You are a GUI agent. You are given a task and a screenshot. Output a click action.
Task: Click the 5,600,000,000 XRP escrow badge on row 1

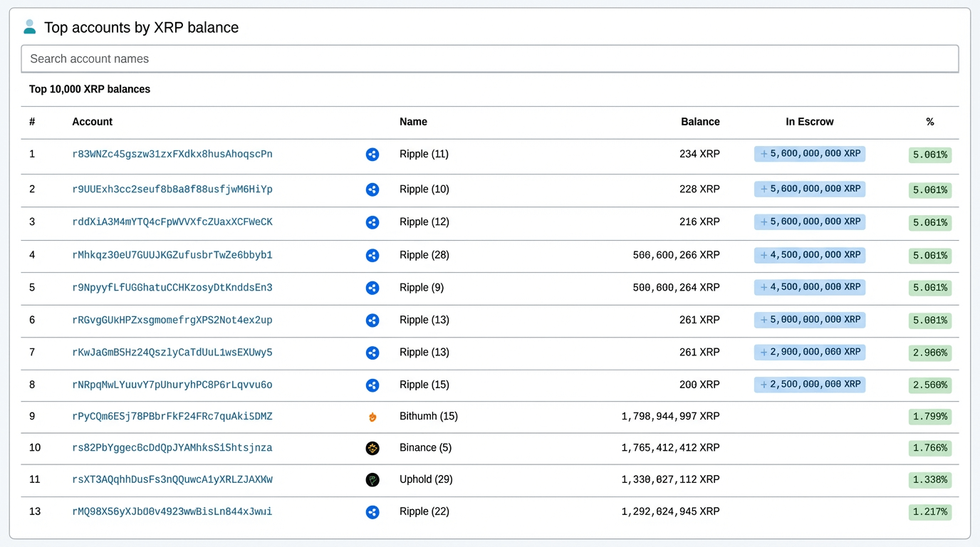(x=809, y=154)
